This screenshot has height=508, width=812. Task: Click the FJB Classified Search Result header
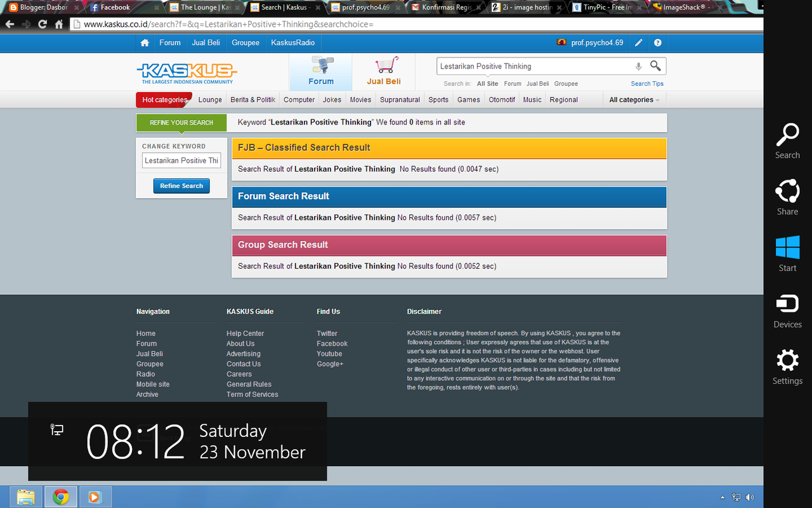click(449, 148)
